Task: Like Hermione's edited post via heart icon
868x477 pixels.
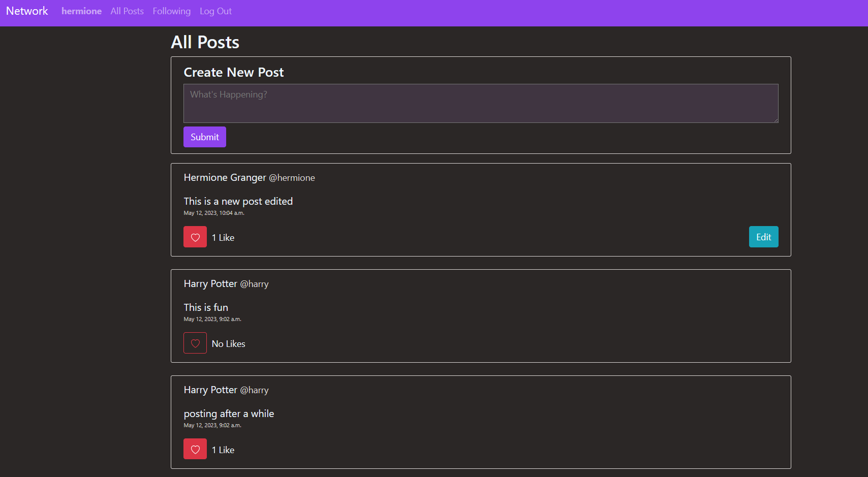Action: tap(195, 237)
